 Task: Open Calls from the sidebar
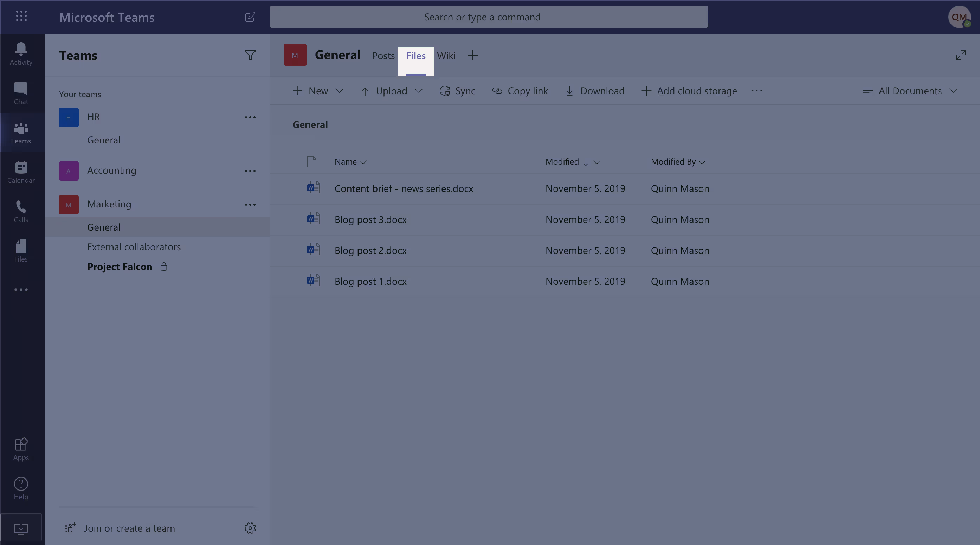click(21, 212)
